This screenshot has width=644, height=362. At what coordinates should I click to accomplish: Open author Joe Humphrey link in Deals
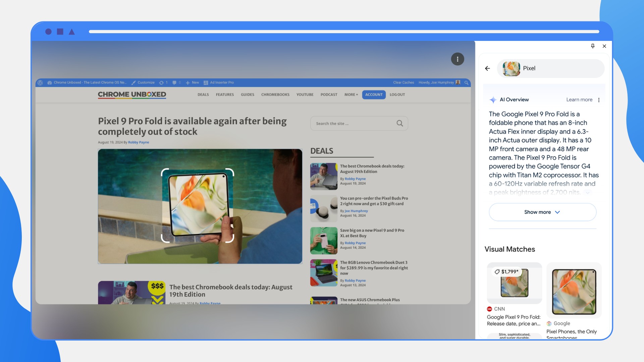[x=356, y=211]
